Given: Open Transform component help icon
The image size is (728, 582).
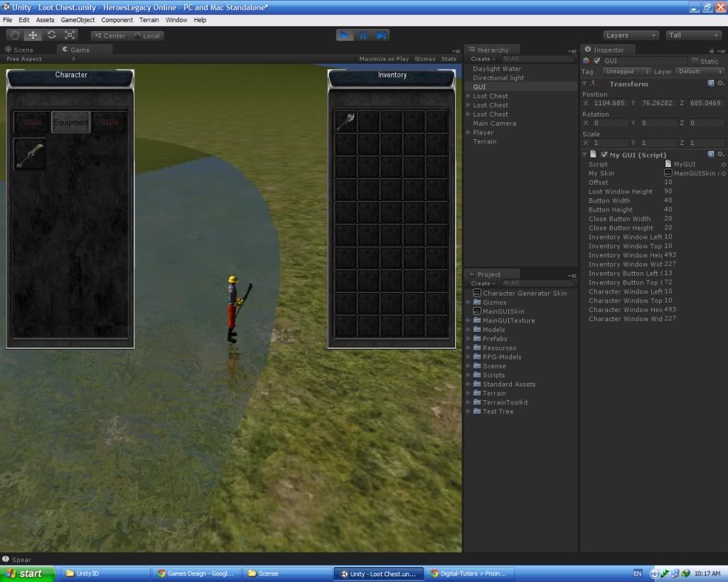Looking at the screenshot, I should click(x=710, y=84).
